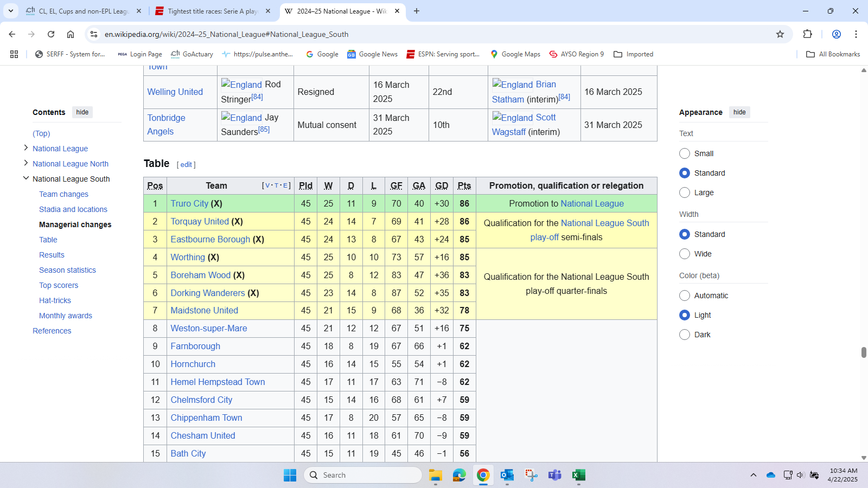This screenshot has height=488, width=868.
Task: Select Standard text size
Action: pyautogui.click(x=685, y=173)
